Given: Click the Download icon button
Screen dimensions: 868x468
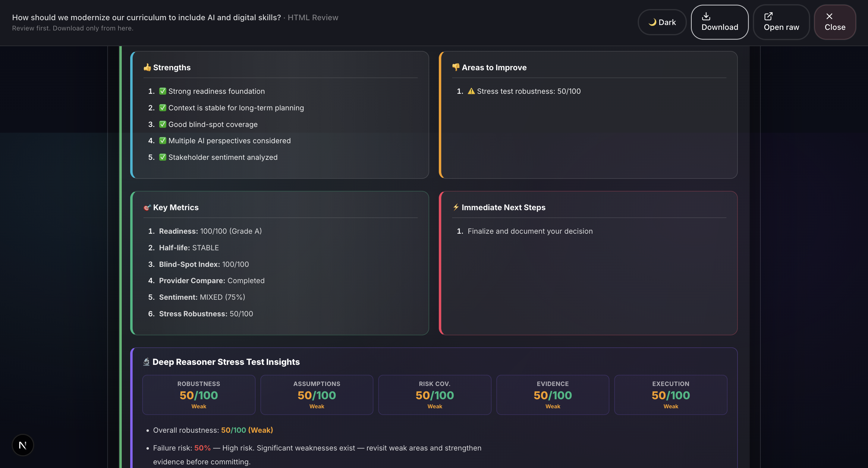Looking at the screenshot, I should click(719, 22).
